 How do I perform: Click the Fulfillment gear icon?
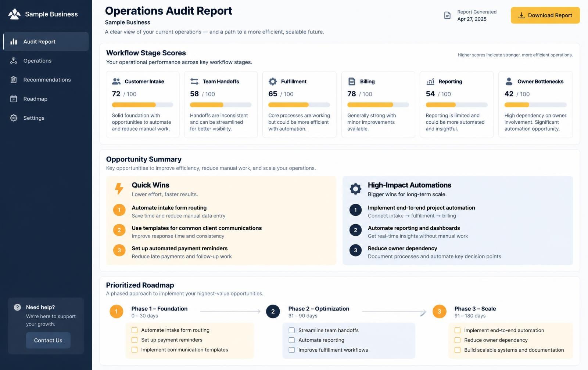click(x=273, y=81)
